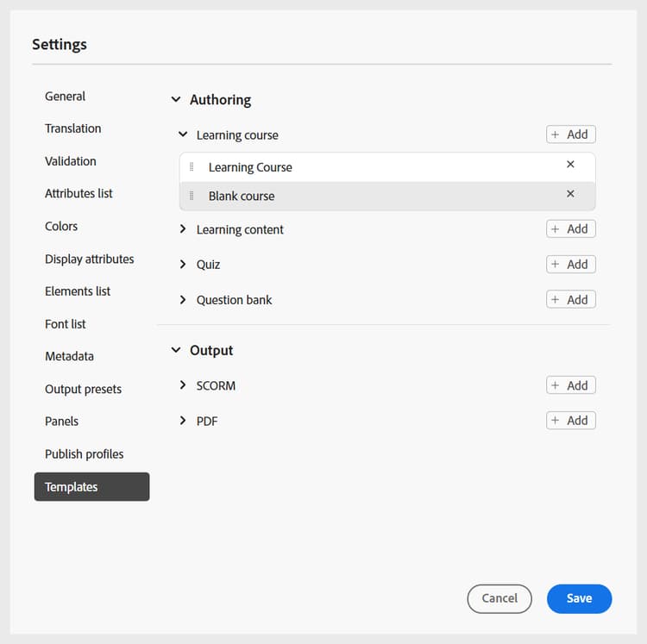Collapse the Learning course group
This screenshot has height=644, width=647.
click(x=183, y=134)
